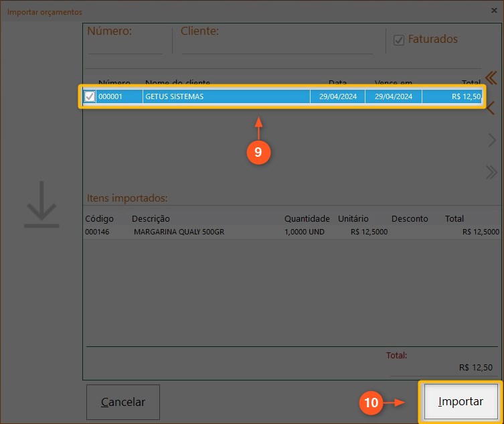
Task: Click the Descrição column header
Action: [151, 219]
